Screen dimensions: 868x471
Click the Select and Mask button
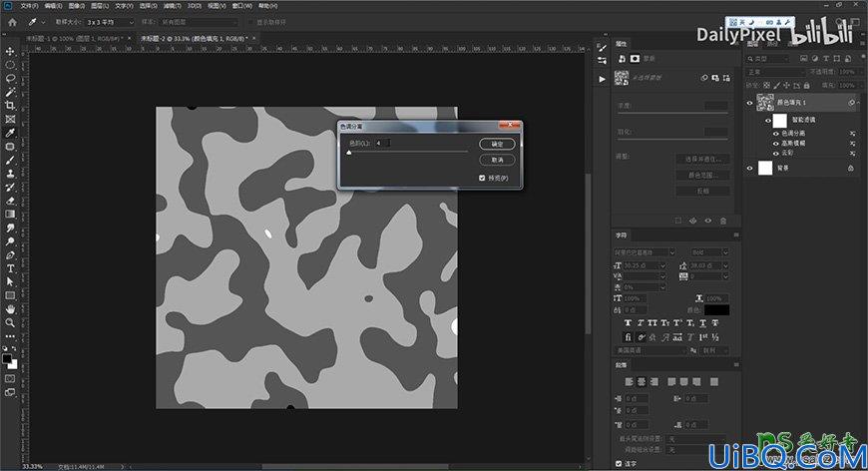point(703,159)
